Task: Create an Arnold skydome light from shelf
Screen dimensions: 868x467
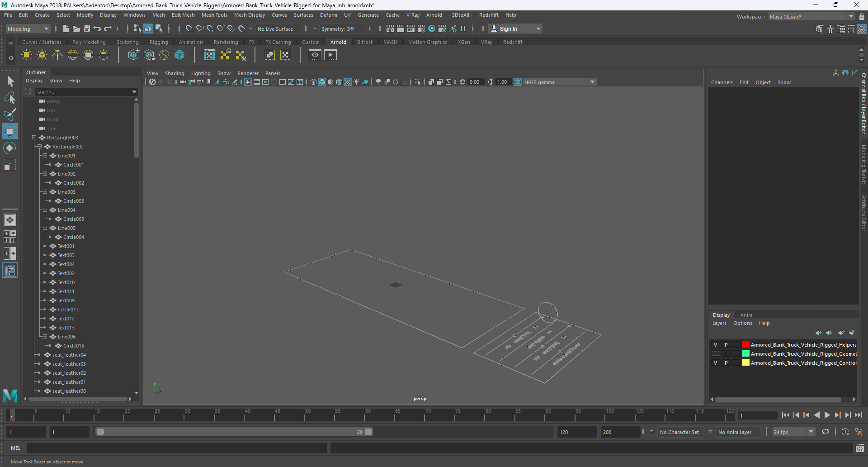Action: pyautogui.click(x=73, y=55)
